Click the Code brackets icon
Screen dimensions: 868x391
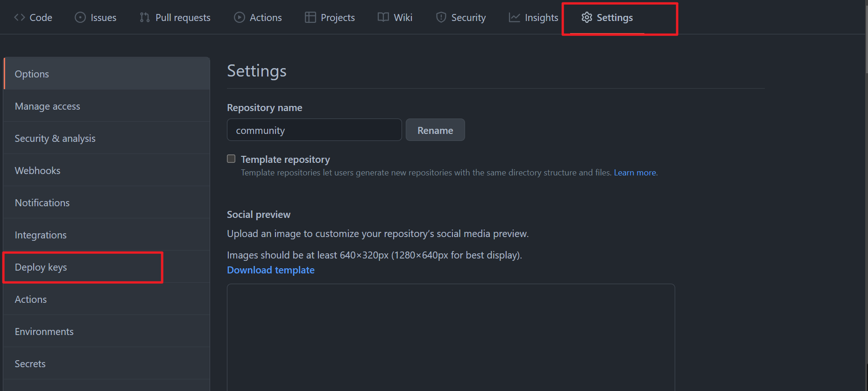[x=20, y=17]
